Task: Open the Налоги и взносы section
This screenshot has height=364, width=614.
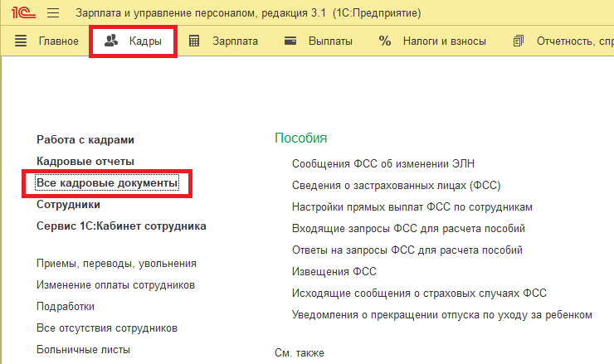Action: (x=445, y=41)
